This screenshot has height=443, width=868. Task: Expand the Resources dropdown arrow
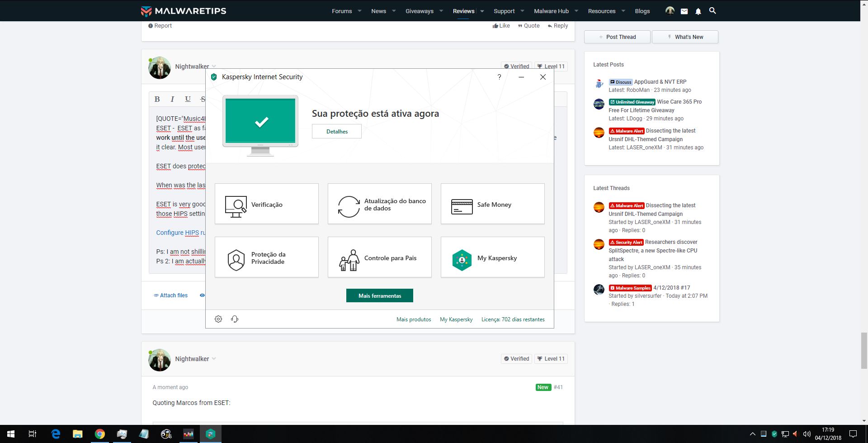click(x=623, y=11)
